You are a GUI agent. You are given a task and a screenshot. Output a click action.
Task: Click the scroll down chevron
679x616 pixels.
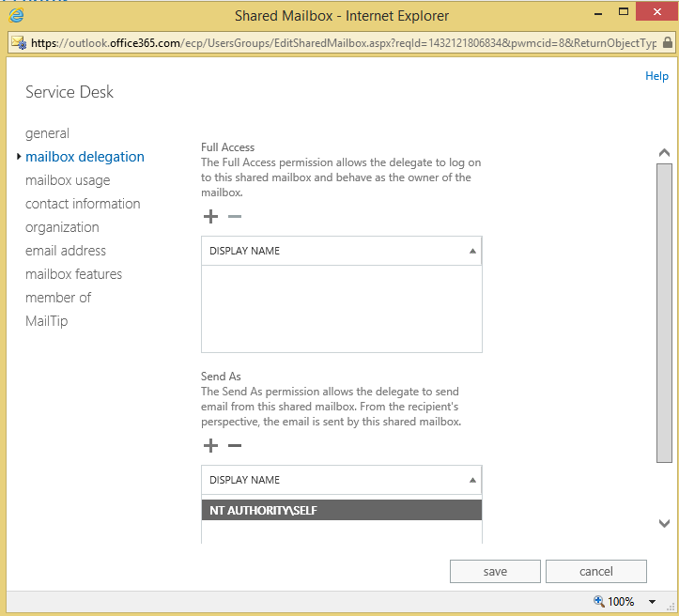pos(664,523)
